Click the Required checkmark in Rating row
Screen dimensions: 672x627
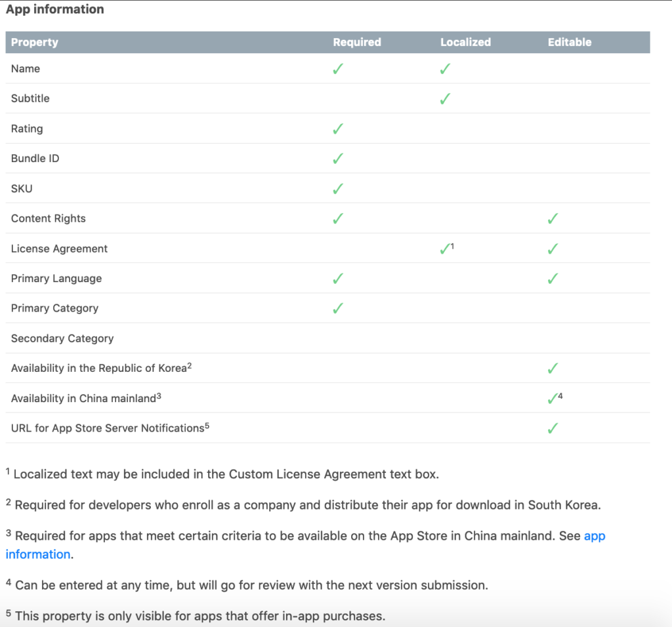tap(338, 129)
